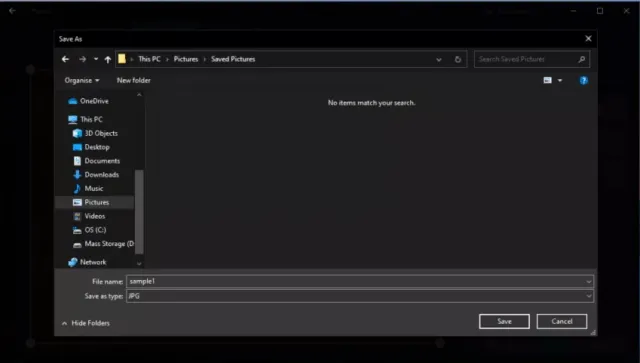Click the Downloads arrow icon
This screenshot has width=640, height=363.
coord(77,175)
